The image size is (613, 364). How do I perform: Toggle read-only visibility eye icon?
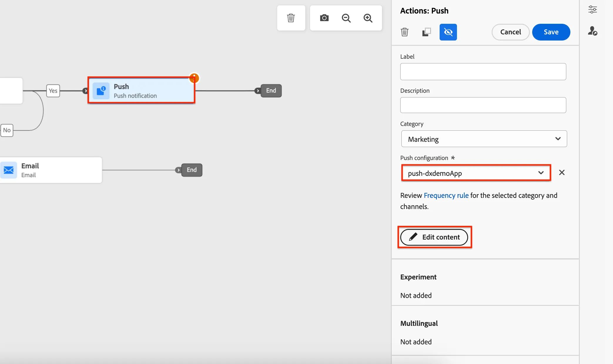448,32
